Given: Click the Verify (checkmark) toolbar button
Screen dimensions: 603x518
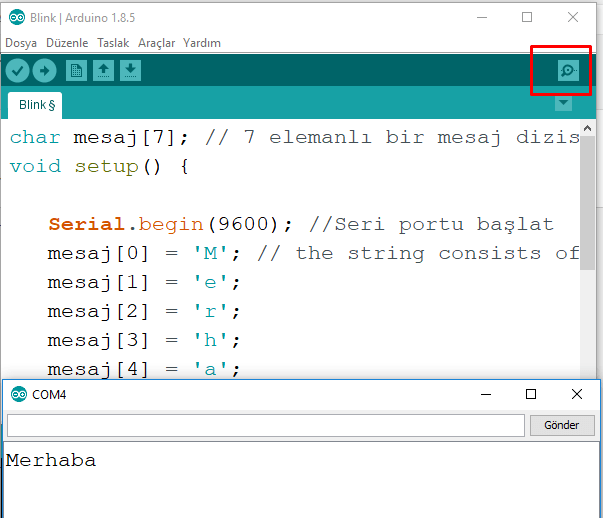Looking at the screenshot, I should pos(17,70).
